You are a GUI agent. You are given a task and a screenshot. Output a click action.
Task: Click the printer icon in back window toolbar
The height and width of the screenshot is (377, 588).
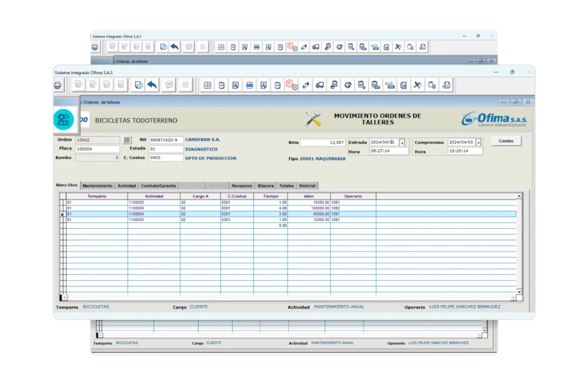(95, 47)
